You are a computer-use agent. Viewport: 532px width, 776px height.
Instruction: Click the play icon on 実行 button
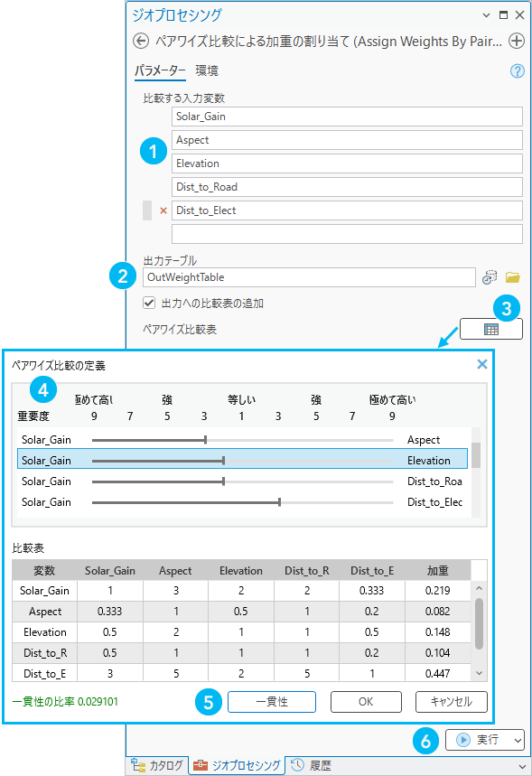463,740
